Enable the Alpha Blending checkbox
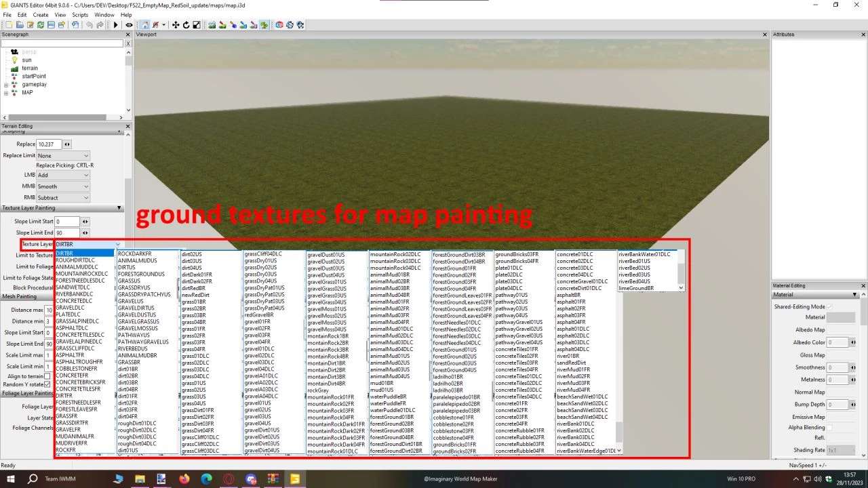The width and height of the screenshot is (868, 488). 829,428
